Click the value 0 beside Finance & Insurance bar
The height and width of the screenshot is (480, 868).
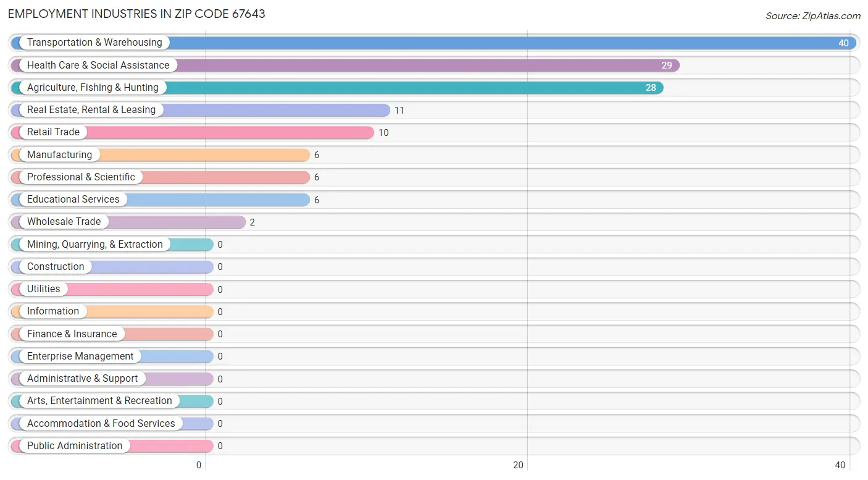point(220,334)
